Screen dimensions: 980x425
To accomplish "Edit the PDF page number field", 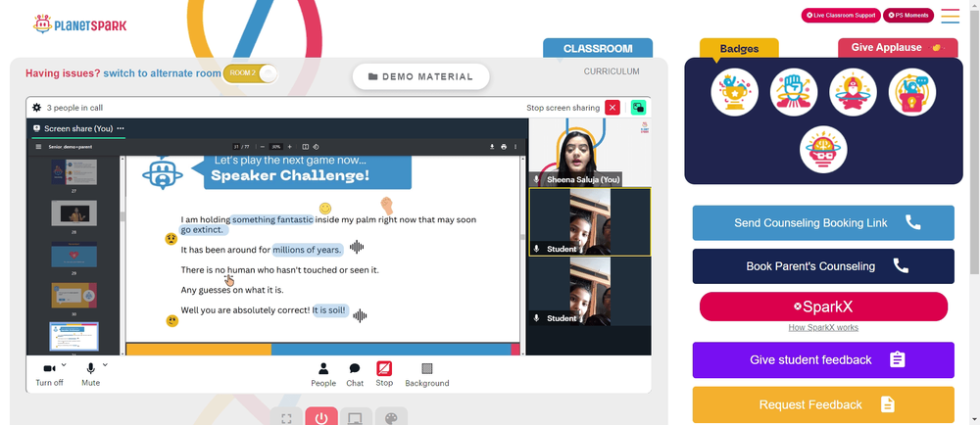I will (x=236, y=147).
